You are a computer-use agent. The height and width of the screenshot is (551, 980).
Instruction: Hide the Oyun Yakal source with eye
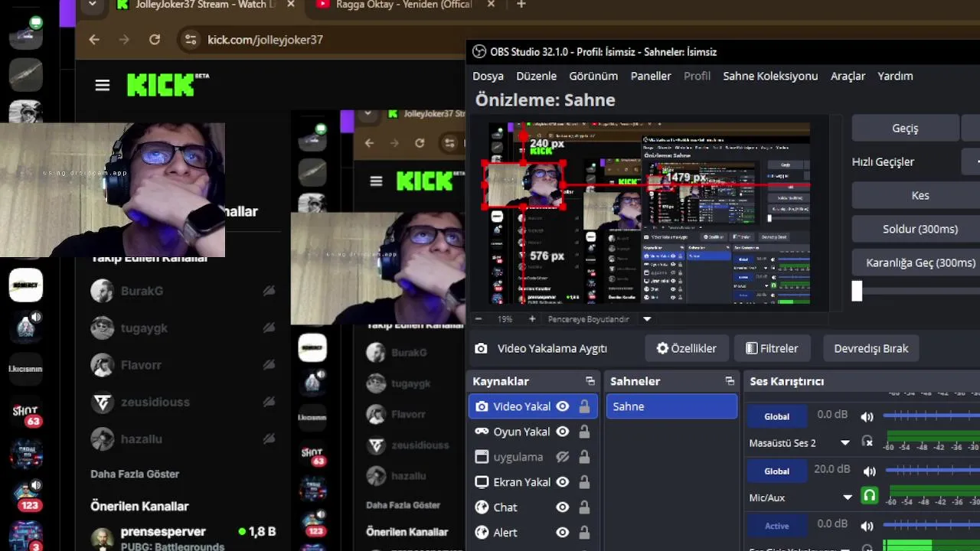(563, 432)
